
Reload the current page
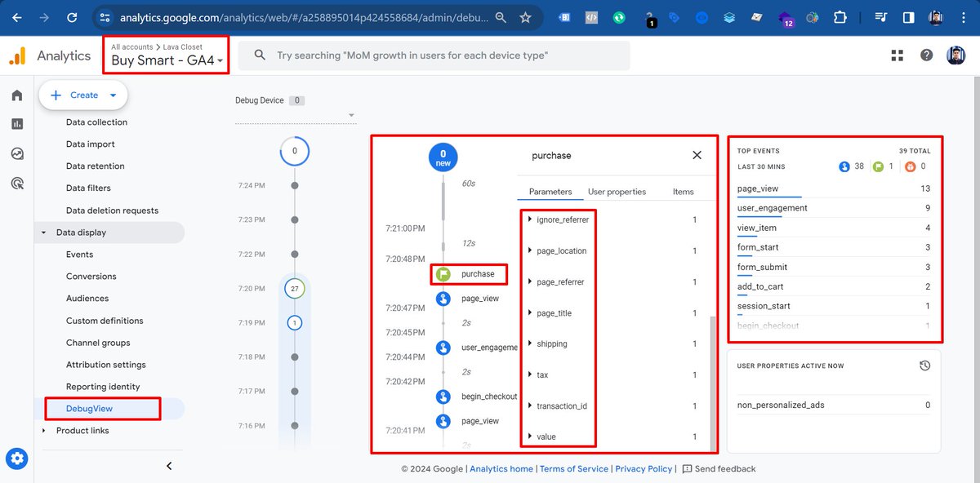(72, 17)
